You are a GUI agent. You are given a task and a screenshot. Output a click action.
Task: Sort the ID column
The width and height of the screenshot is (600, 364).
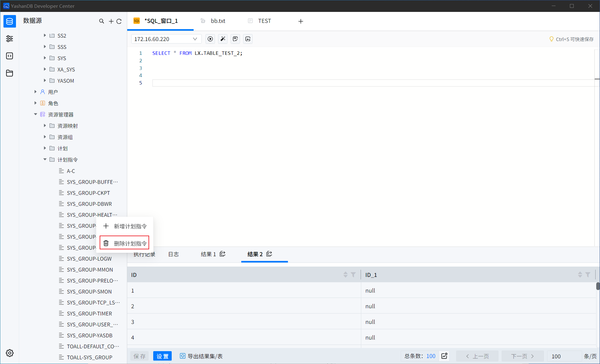point(345,275)
